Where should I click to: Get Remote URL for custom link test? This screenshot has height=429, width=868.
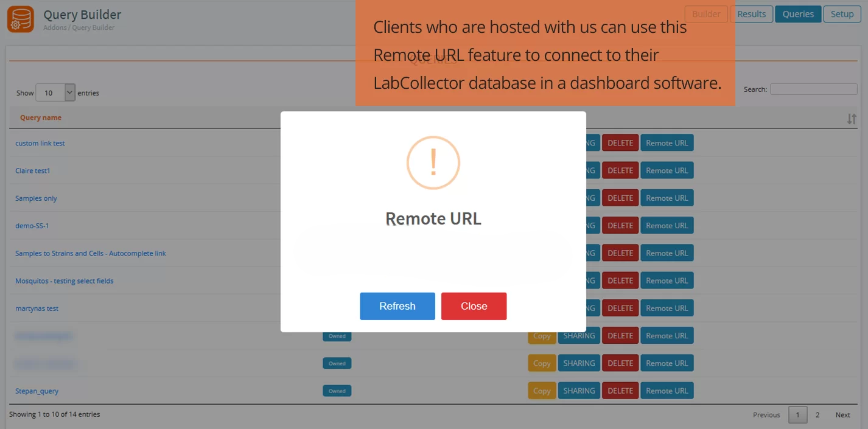[667, 143]
